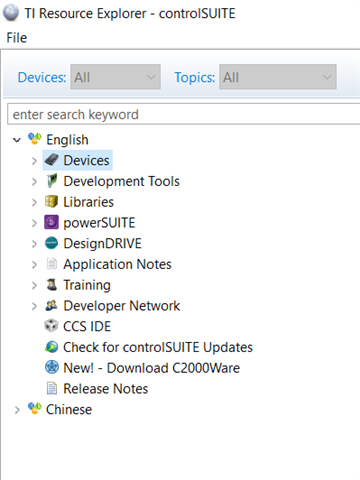360x480 pixels.
Task: Click the CCS IDE cube icon
Action: (x=52, y=326)
